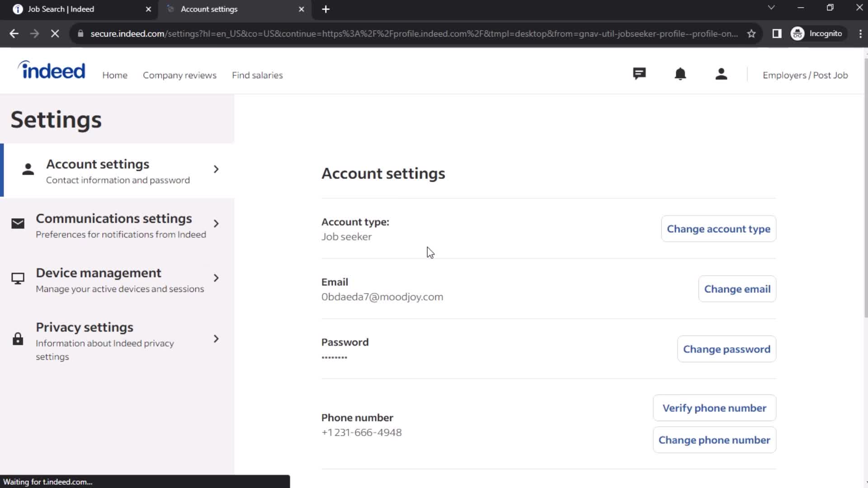
Task: Open the Chrome three-dot menu
Action: pyautogui.click(x=860, y=33)
